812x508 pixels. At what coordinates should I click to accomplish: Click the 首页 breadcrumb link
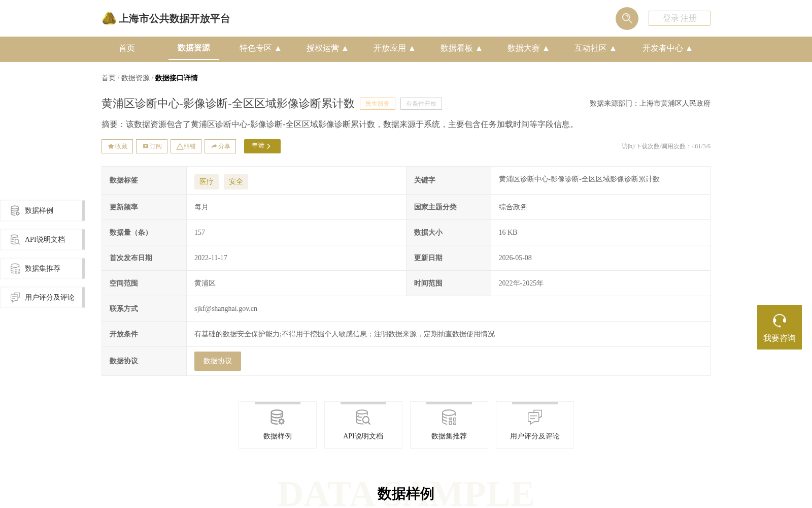point(109,78)
